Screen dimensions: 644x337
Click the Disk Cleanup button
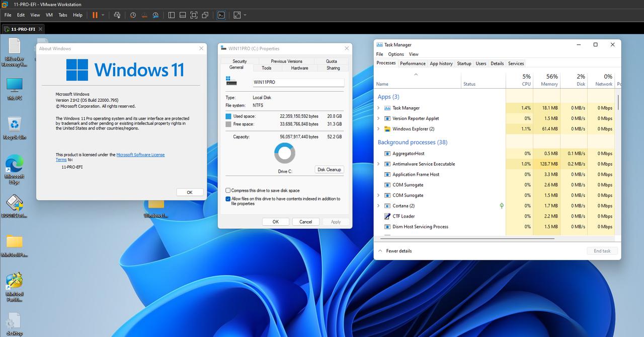click(330, 169)
